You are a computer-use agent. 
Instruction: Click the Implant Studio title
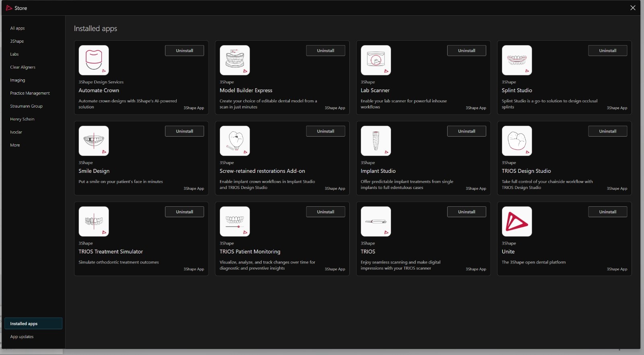pos(378,171)
